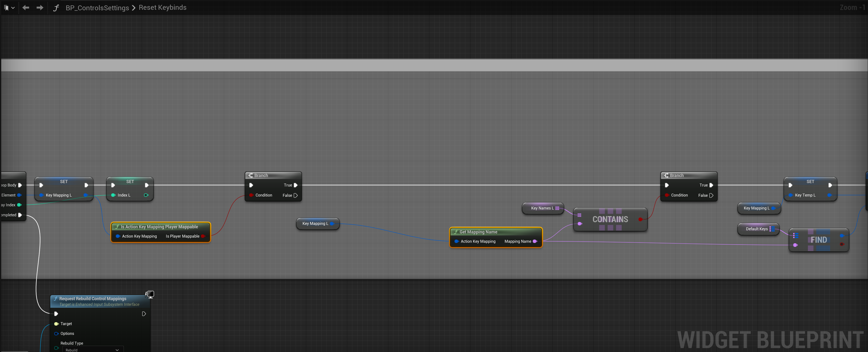The image size is (868, 352).
Task: Click the CONTAINS node red output pin
Action: click(640, 220)
